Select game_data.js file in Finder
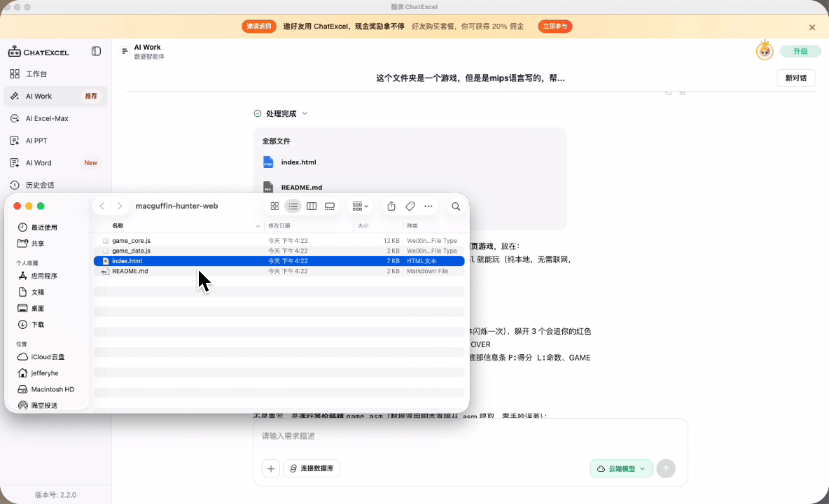829x504 pixels. click(x=279, y=251)
